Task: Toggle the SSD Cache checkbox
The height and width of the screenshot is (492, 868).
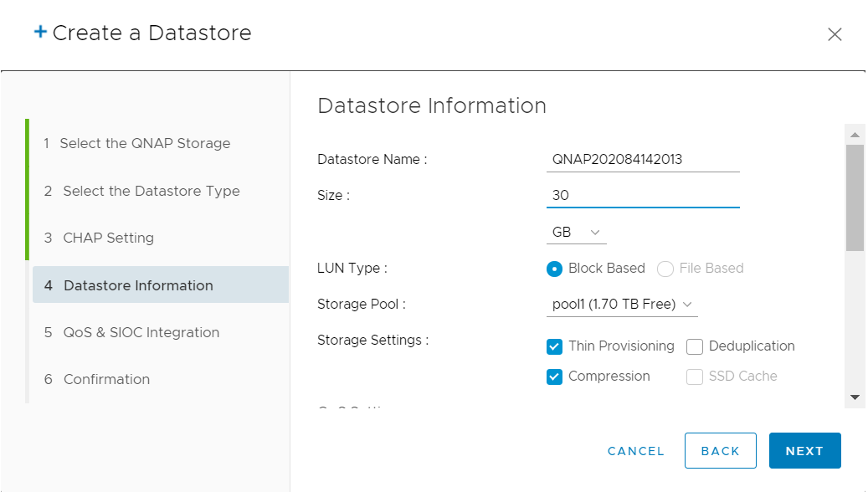Action: click(694, 377)
